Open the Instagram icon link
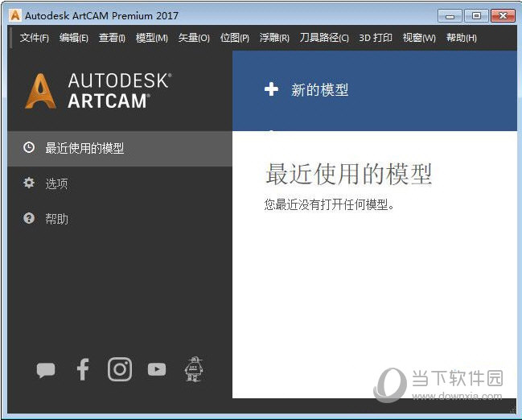Viewport: 522px width, 420px height. [x=120, y=369]
